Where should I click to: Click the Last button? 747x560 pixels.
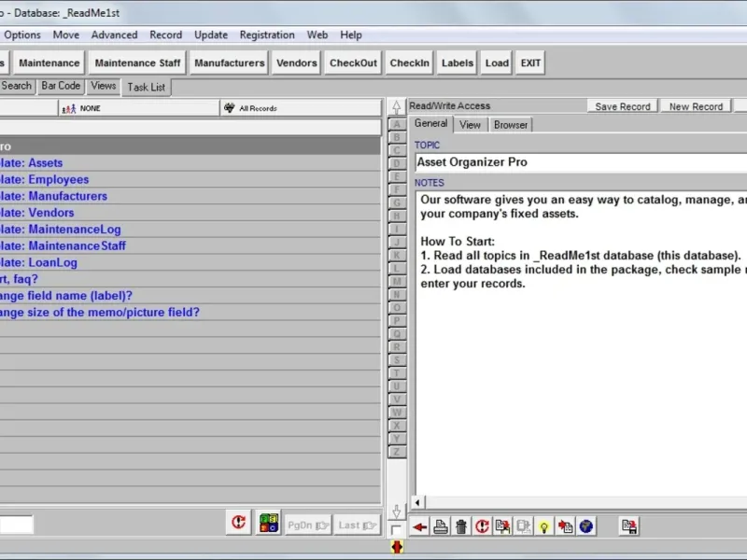[358, 525]
